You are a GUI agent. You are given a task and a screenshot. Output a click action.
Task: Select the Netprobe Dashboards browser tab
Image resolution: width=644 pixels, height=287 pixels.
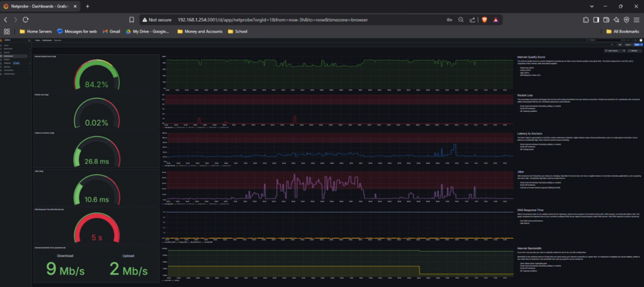pyautogui.click(x=40, y=6)
